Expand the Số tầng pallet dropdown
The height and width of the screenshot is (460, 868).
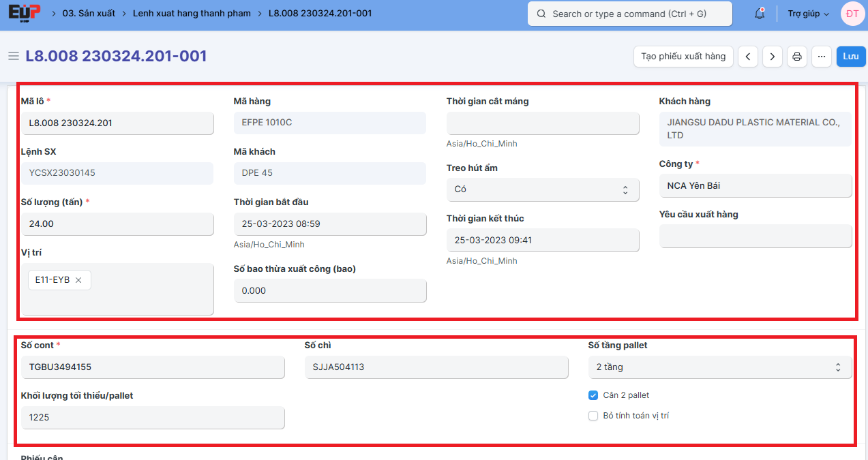pos(719,367)
